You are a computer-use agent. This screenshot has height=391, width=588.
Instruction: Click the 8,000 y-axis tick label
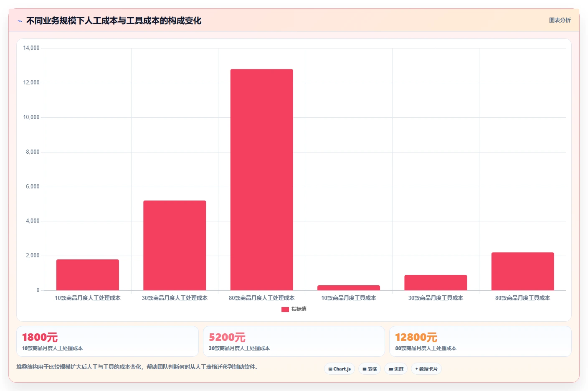tap(33, 152)
